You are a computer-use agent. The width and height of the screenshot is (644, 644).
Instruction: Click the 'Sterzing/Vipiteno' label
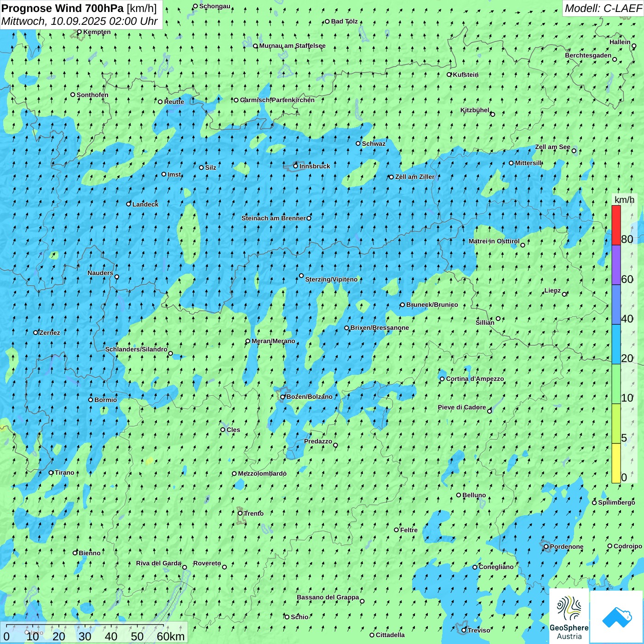[x=331, y=279]
